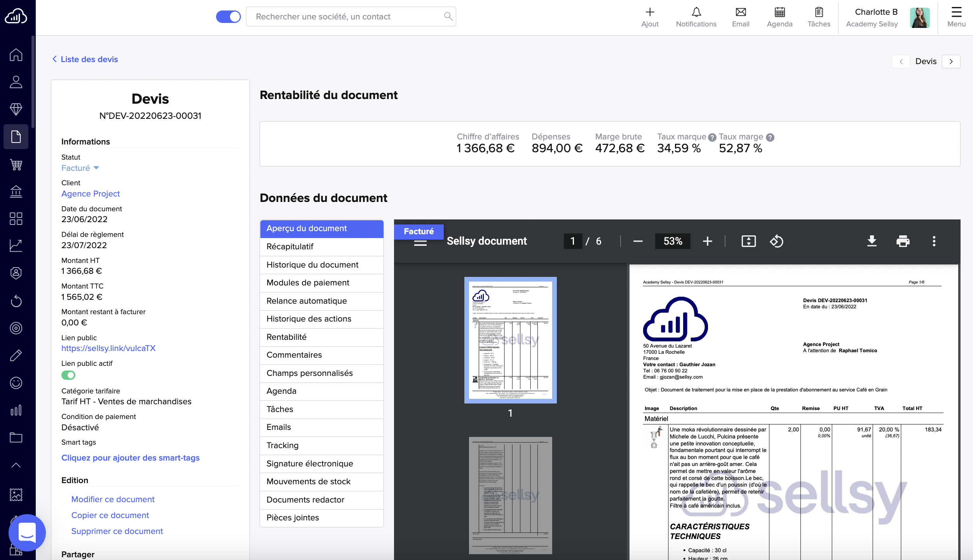Toggle the switch next to the search bar

coord(229,16)
